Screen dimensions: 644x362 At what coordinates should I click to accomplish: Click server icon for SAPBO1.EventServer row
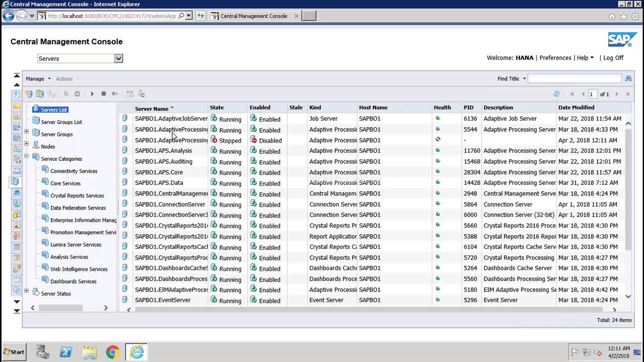pos(125,300)
